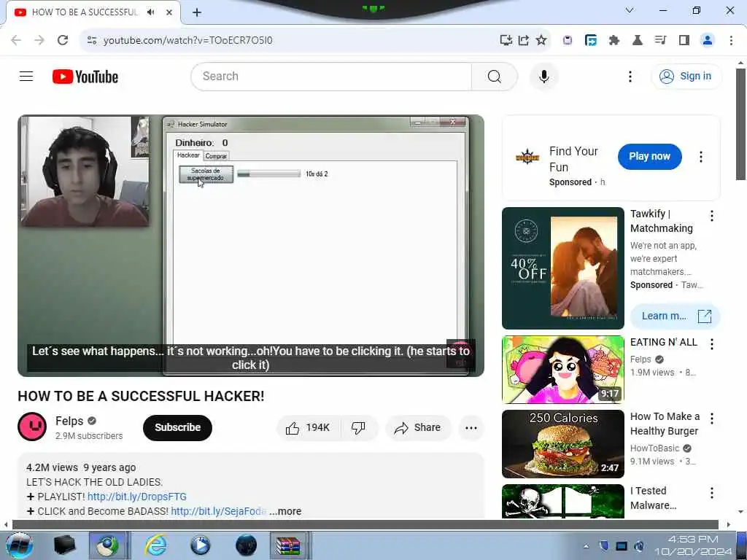The image size is (747, 560).
Task: Open Chrome profile avatar
Action: coord(708,40)
